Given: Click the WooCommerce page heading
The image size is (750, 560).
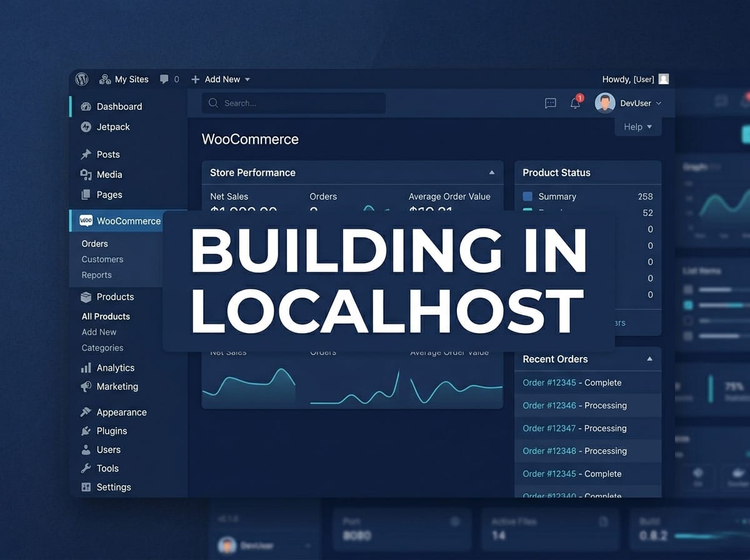Looking at the screenshot, I should [250, 139].
